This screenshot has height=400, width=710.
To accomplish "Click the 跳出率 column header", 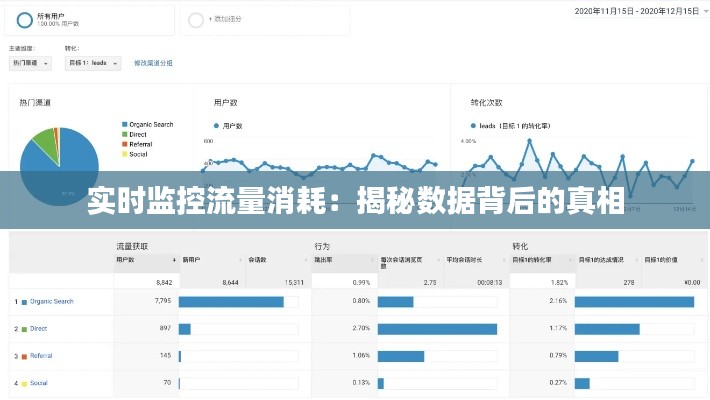I will [x=323, y=260].
